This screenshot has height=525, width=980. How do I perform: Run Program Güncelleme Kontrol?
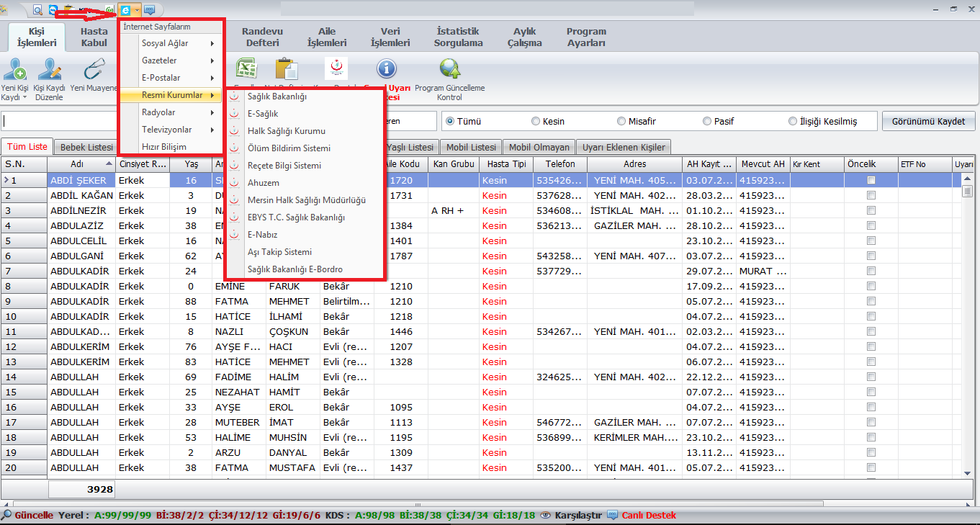coord(450,69)
